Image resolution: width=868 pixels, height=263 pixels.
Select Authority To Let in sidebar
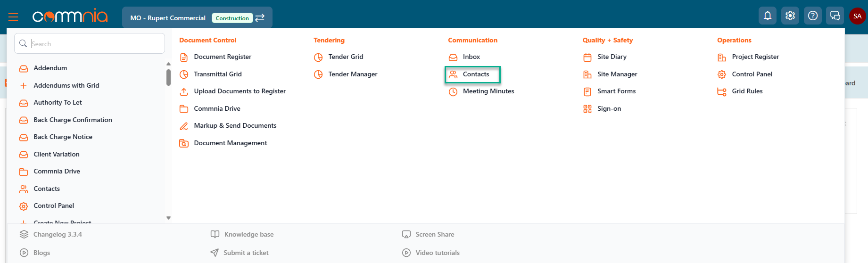click(58, 102)
